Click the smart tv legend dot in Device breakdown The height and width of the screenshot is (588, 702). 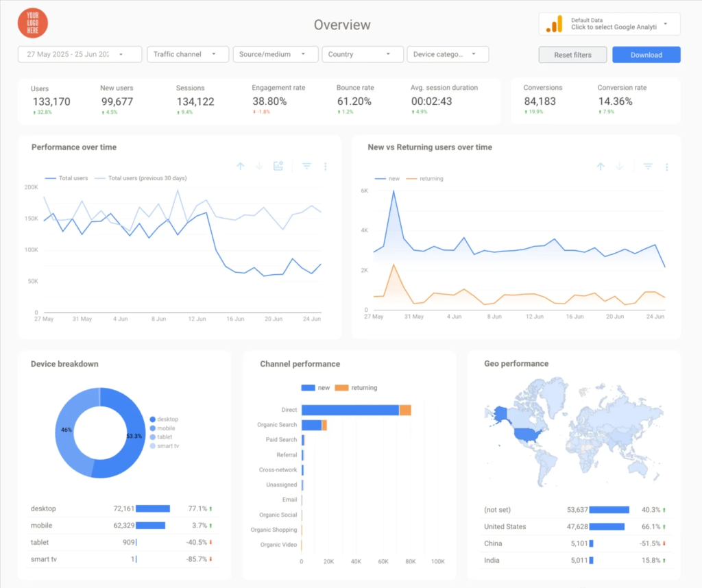click(x=153, y=446)
